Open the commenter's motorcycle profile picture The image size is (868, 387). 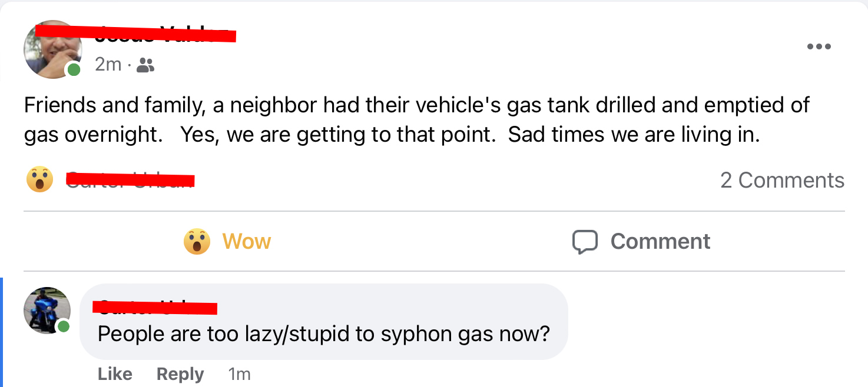point(46,310)
